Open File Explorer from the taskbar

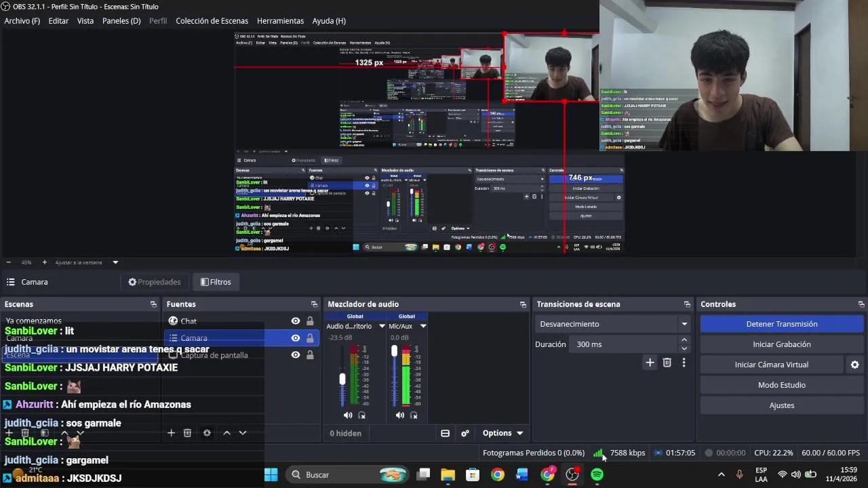pyautogui.click(x=448, y=474)
